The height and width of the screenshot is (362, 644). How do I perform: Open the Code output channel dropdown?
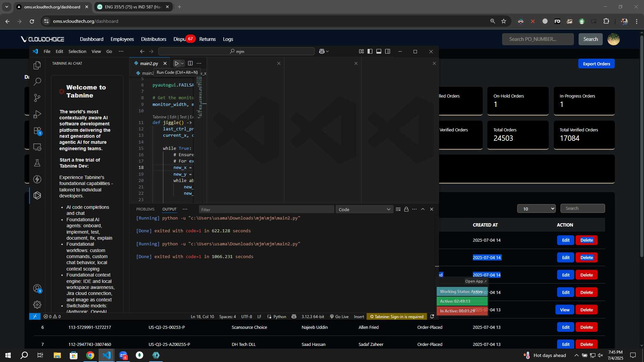coord(364,209)
